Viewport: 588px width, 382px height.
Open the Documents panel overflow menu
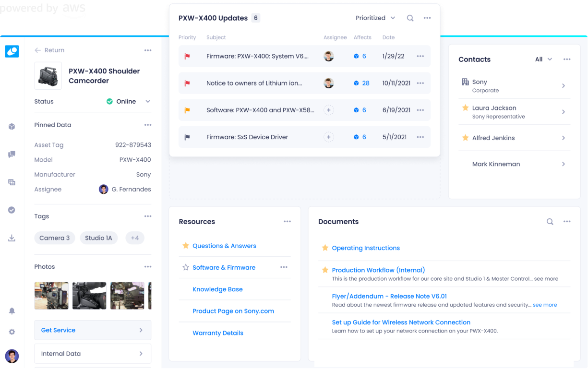click(x=567, y=222)
